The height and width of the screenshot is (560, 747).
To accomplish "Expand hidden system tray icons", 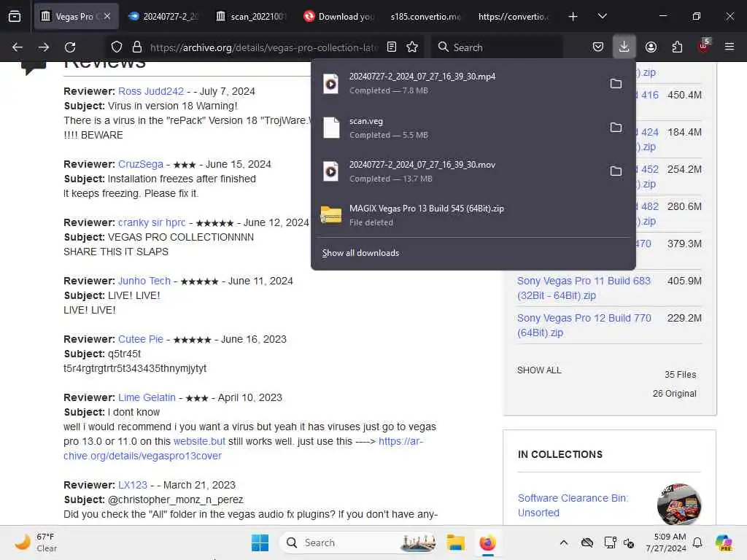I will tap(564, 542).
